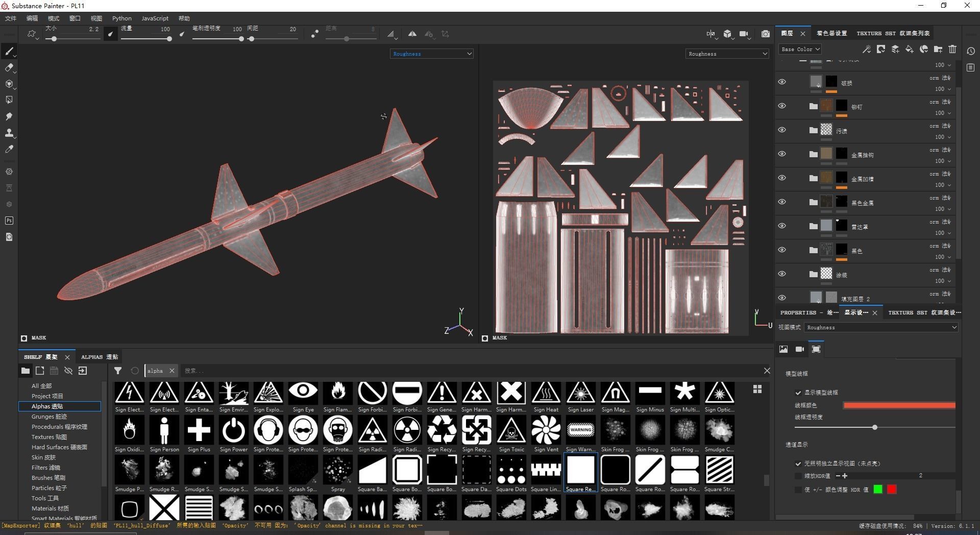Hide the 破损 layer
This screenshot has width=980, height=535.
tap(781, 82)
